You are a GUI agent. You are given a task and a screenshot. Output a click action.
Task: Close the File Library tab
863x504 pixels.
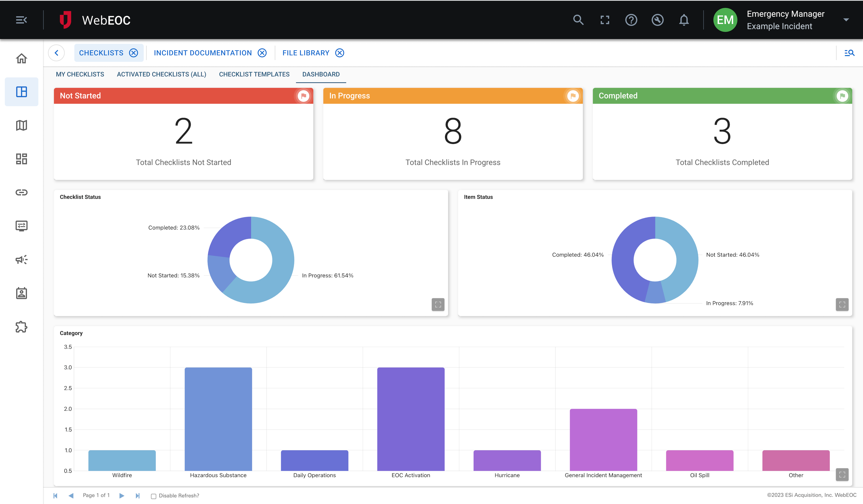pos(339,53)
